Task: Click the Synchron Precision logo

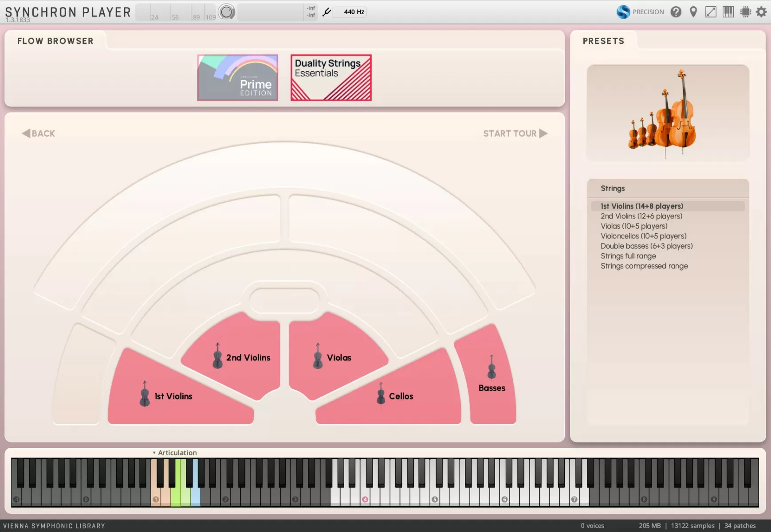Action: click(622, 12)
